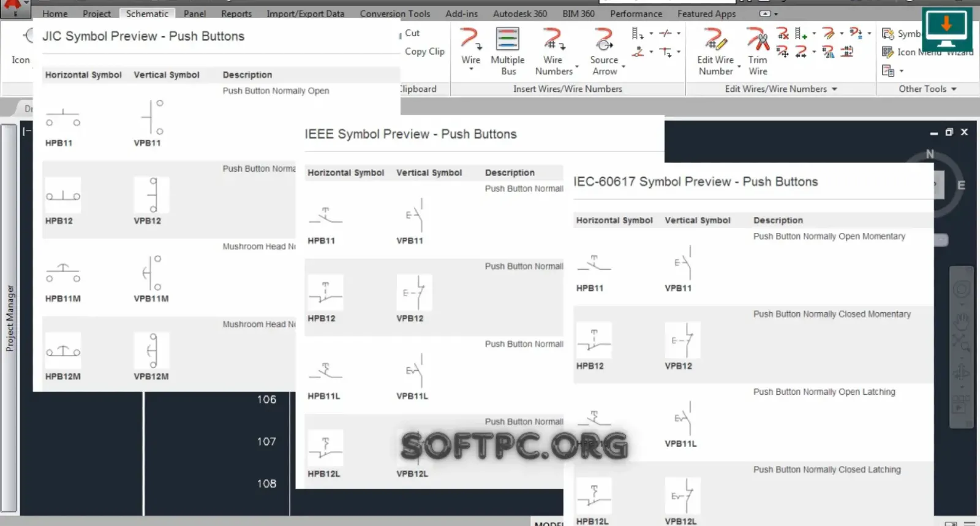Open the Wire Numbers dropdown arrow
The height and width of the screenshot is (526, 980).
pos(577,66)
